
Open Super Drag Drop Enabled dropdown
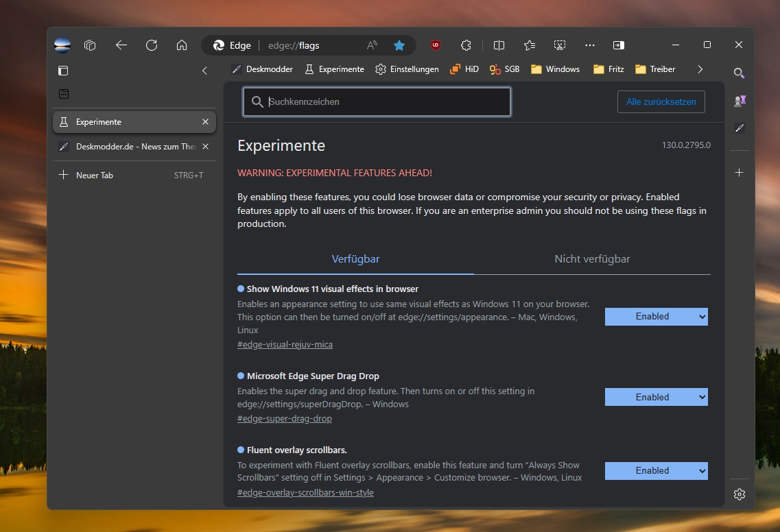(656, 397)
